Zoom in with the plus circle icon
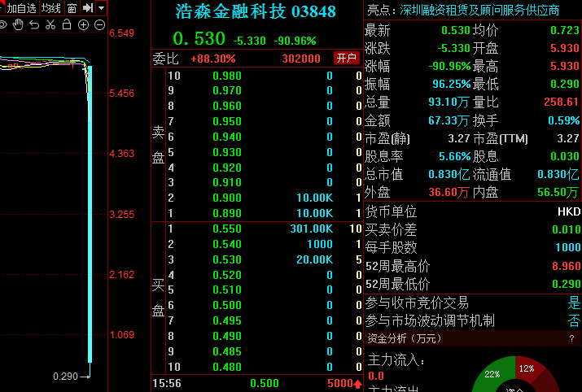This screenshot has width=582, height=392. (x=83, y=25)
